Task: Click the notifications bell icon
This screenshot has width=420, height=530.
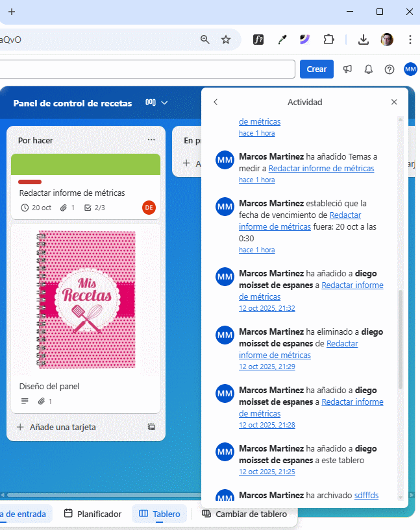Action: pos(369,69)
